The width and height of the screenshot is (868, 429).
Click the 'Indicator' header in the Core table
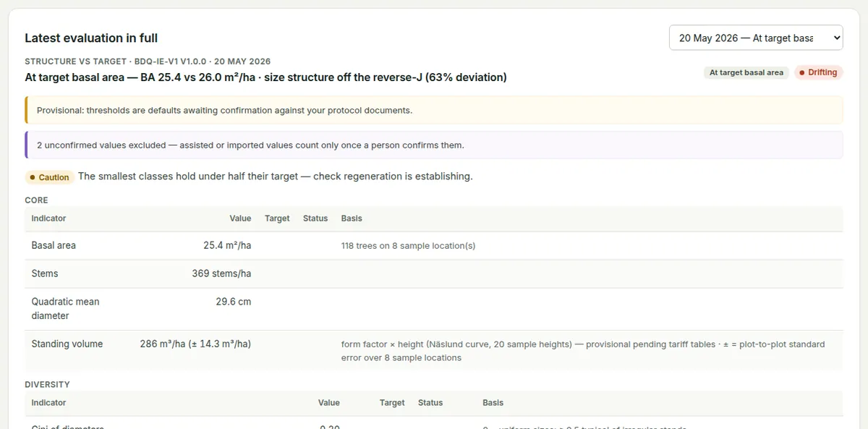[x=48, y=218]
